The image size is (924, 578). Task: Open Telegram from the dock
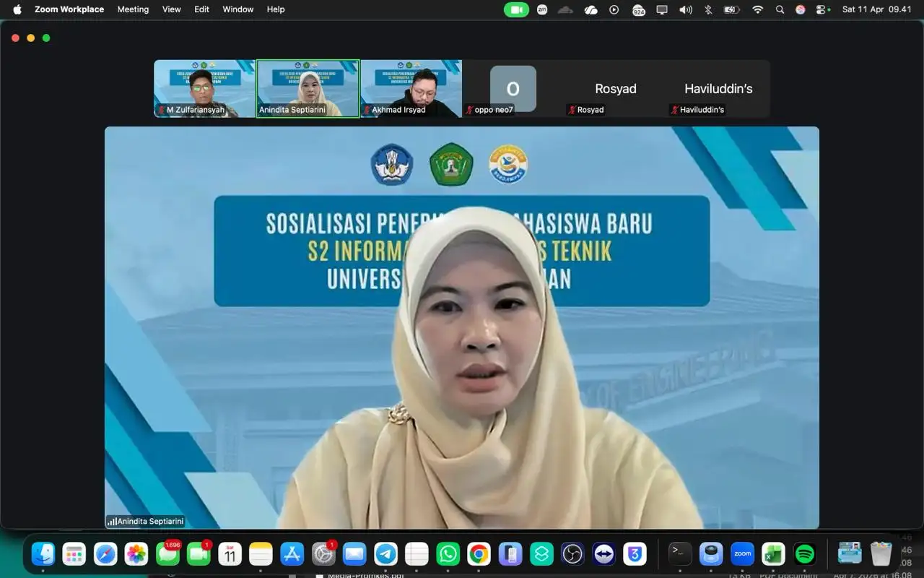[x=385, y=554]
